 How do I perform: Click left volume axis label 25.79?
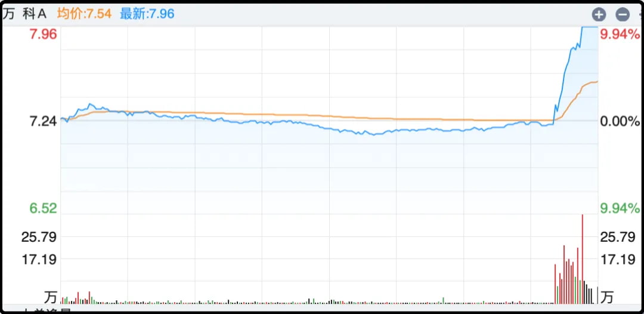click(39, 237)
